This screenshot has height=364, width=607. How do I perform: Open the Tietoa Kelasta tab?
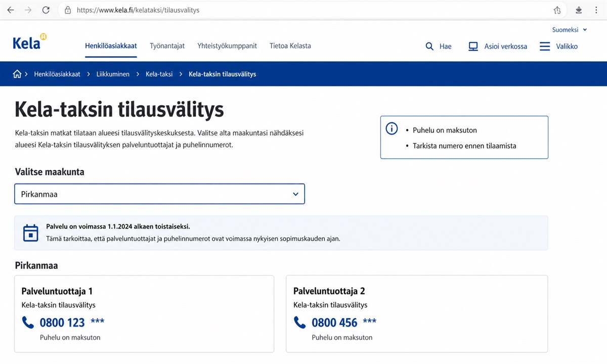[290, 46]
